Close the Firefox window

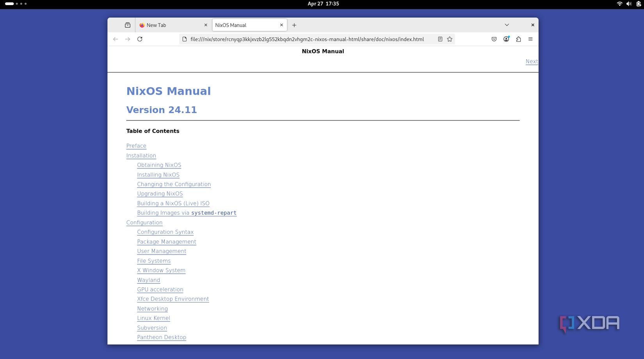532,25
